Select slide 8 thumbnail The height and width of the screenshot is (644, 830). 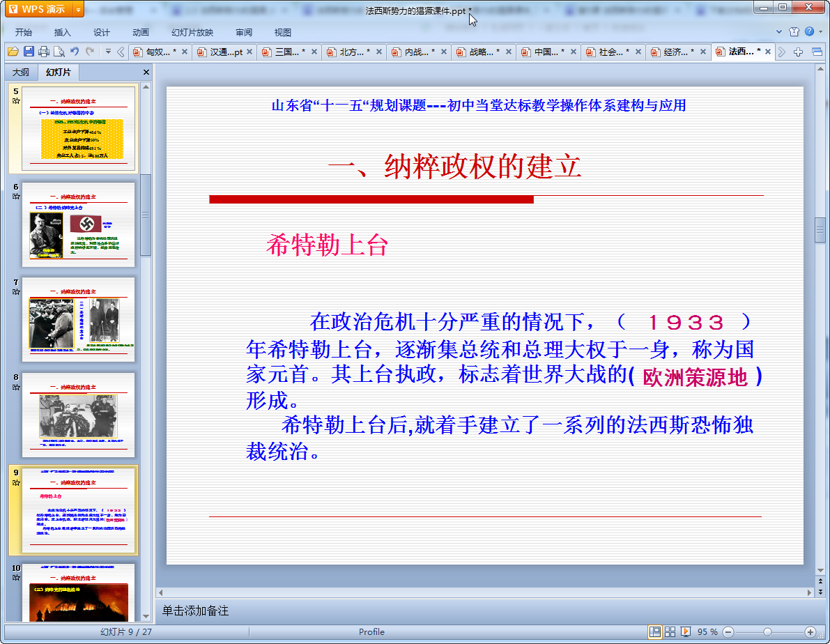pos(78,415)
